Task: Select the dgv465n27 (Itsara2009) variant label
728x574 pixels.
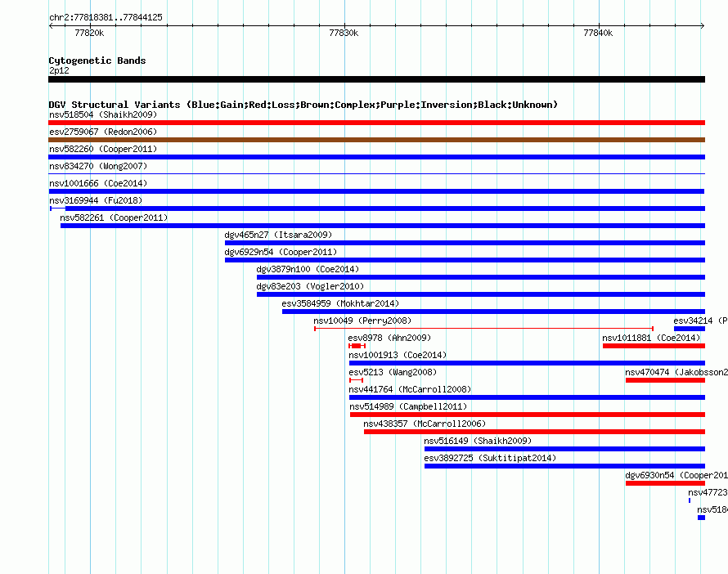Action: pyautogui.click(x=278, y=235)
